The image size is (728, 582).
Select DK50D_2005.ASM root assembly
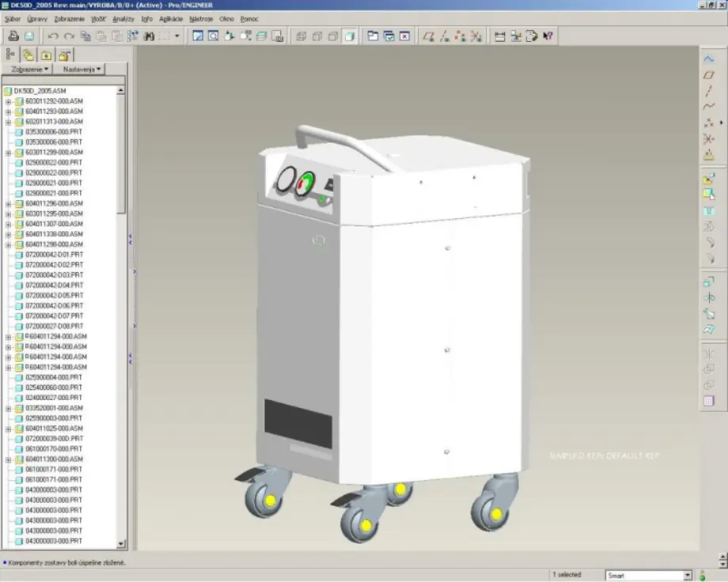click(40, 91)
